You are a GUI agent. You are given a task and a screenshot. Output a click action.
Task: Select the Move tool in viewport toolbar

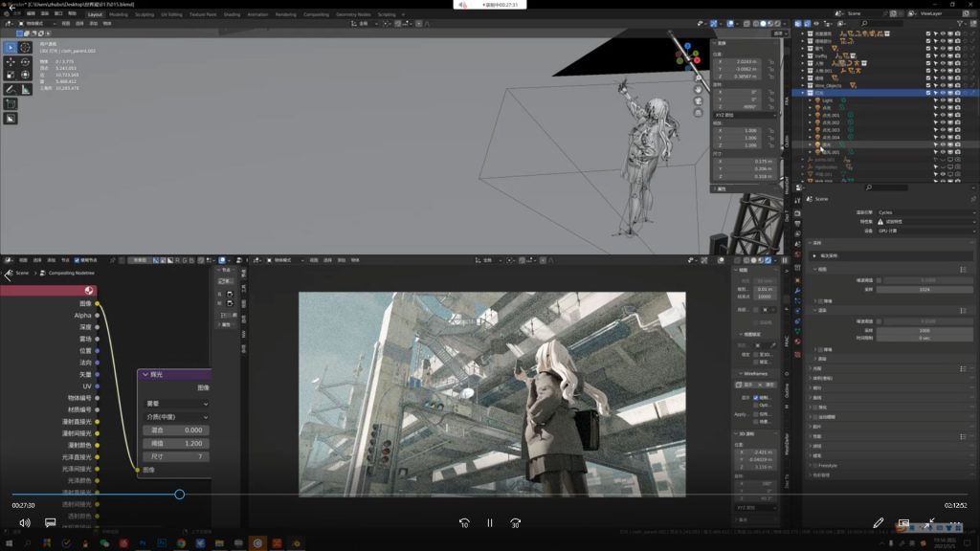[11, 61]
